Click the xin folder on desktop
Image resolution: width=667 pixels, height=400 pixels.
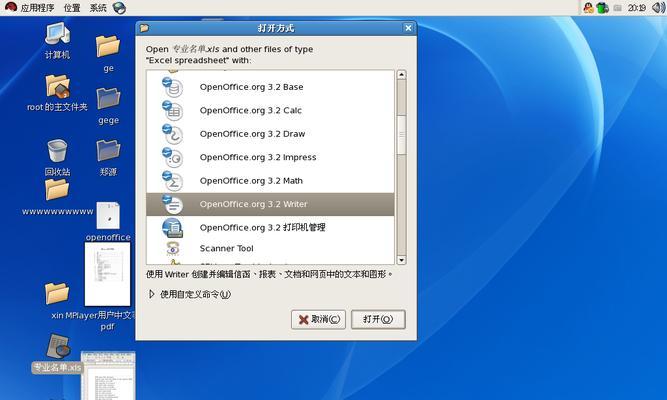57,294
